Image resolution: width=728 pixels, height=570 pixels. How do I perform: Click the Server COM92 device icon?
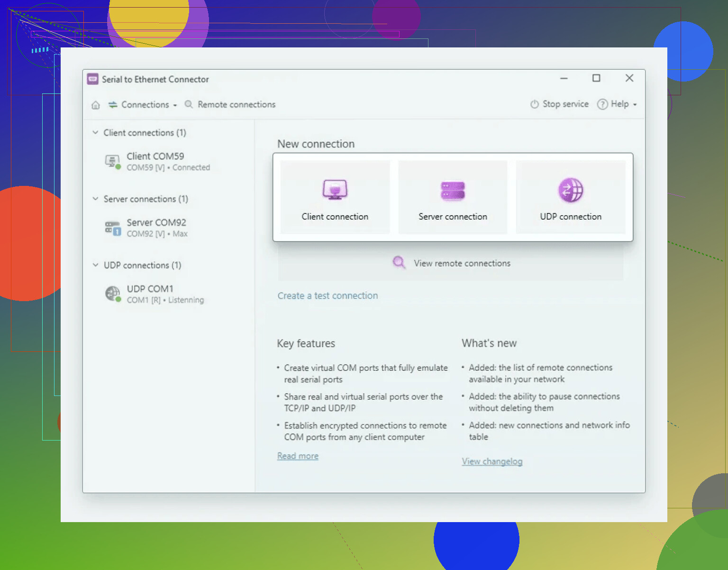(113, 228)
